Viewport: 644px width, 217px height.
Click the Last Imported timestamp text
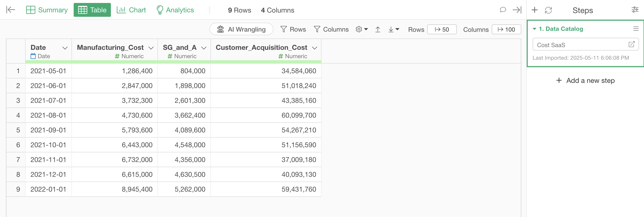(x=580, y=58)
